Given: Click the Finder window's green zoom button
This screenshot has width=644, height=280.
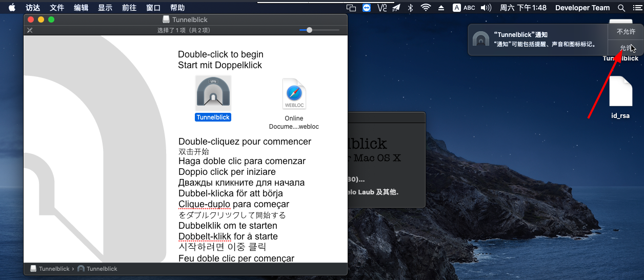Looking at the screenshot, I should [51, 19].
